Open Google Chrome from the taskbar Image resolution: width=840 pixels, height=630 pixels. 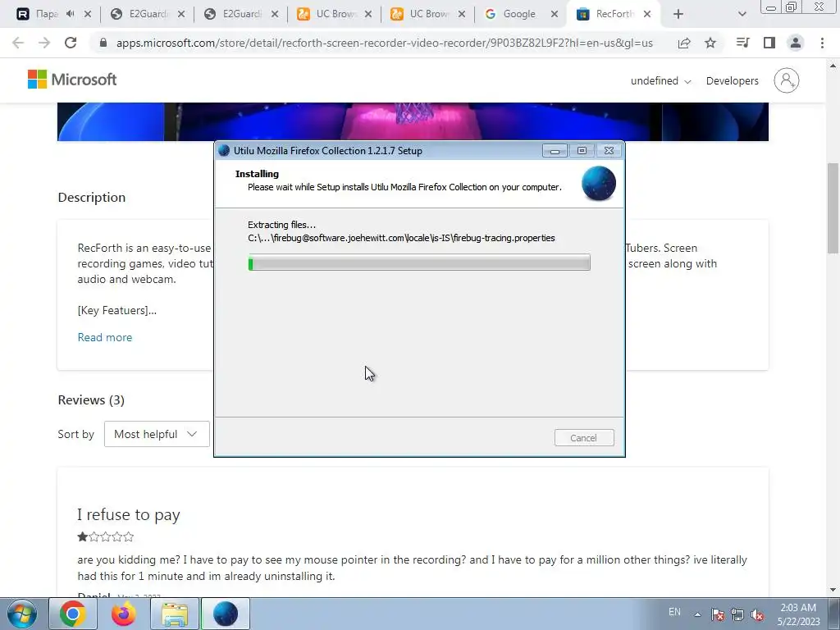[x=73, y=614]
